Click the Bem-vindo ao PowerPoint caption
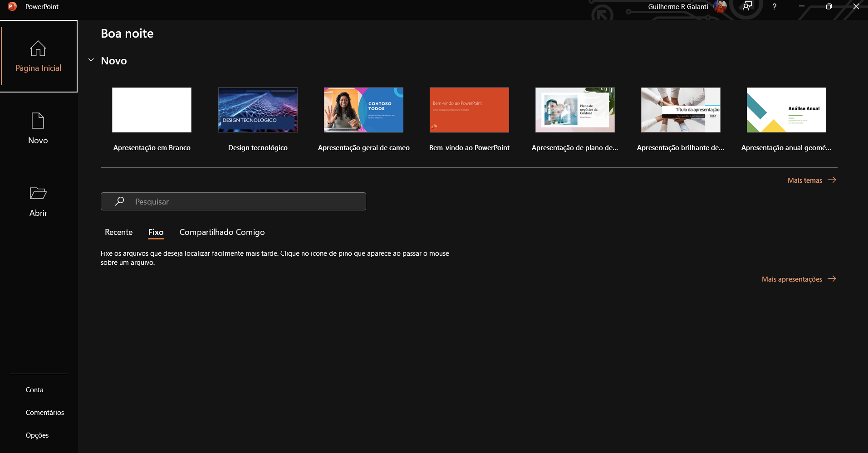This screenshot has width=868, height=453. (x=469, y=148)
